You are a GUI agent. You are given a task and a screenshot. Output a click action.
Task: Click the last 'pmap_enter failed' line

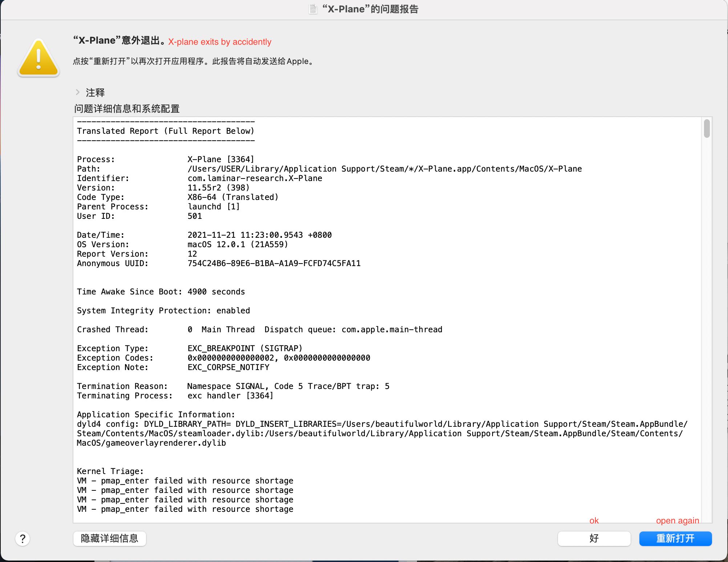click(x=185, y=509)
